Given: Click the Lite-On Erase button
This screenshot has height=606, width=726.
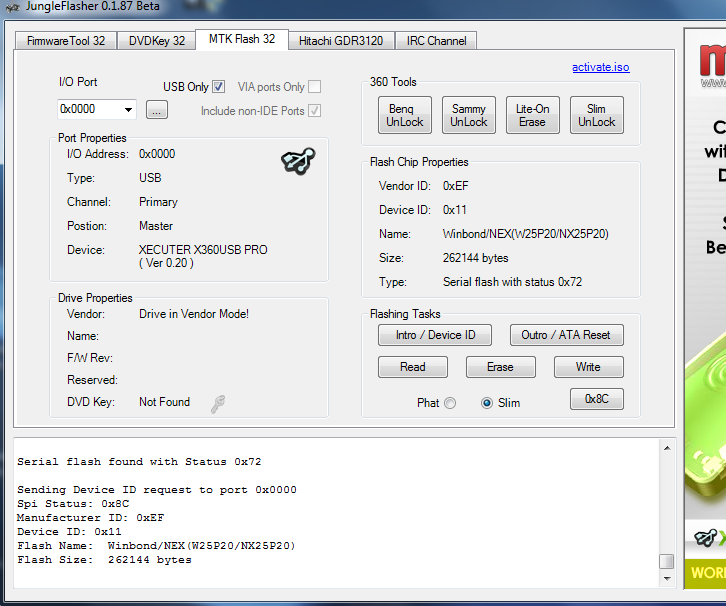Looking at the screenshot, I should pos(532,115).
